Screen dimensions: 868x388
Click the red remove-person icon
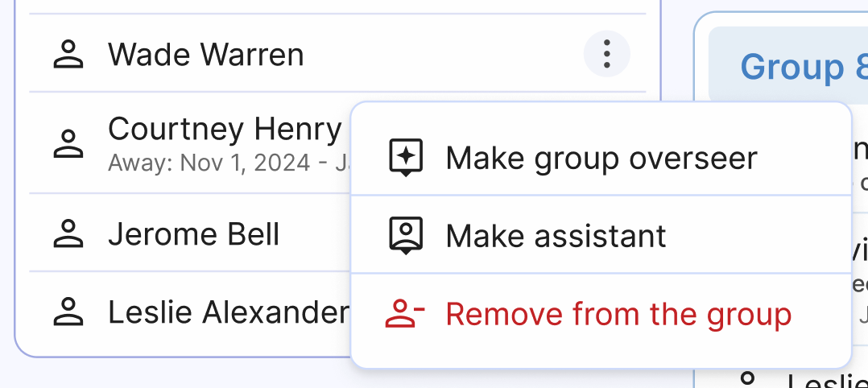coord(405,314)
